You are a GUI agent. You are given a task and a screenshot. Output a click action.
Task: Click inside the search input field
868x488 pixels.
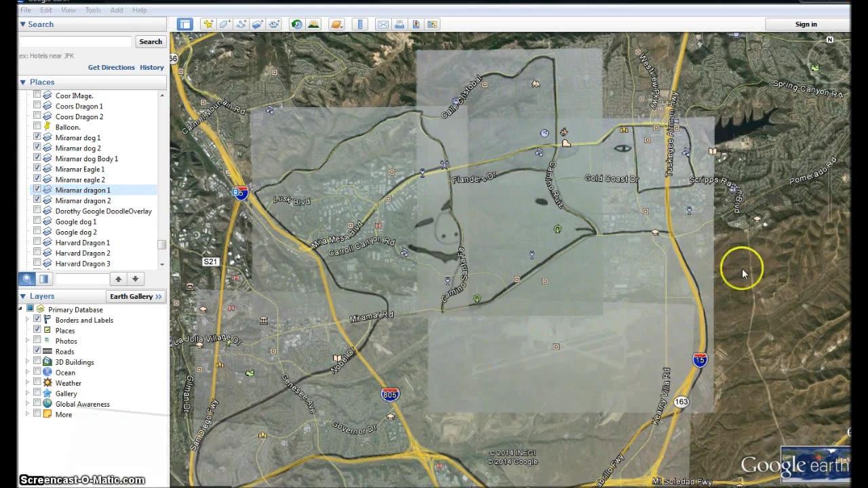pos(75,42)
